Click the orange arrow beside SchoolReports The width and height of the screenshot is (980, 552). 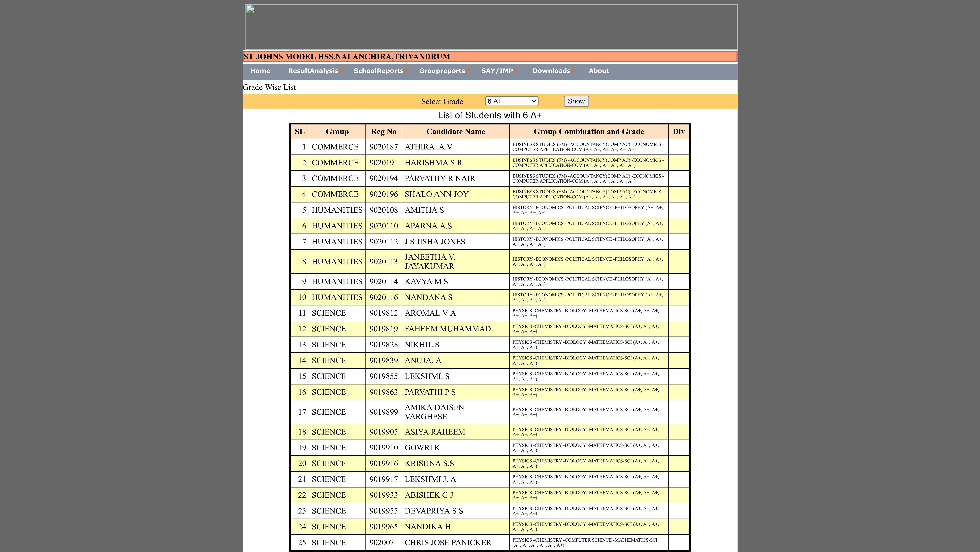click(407, 70)
